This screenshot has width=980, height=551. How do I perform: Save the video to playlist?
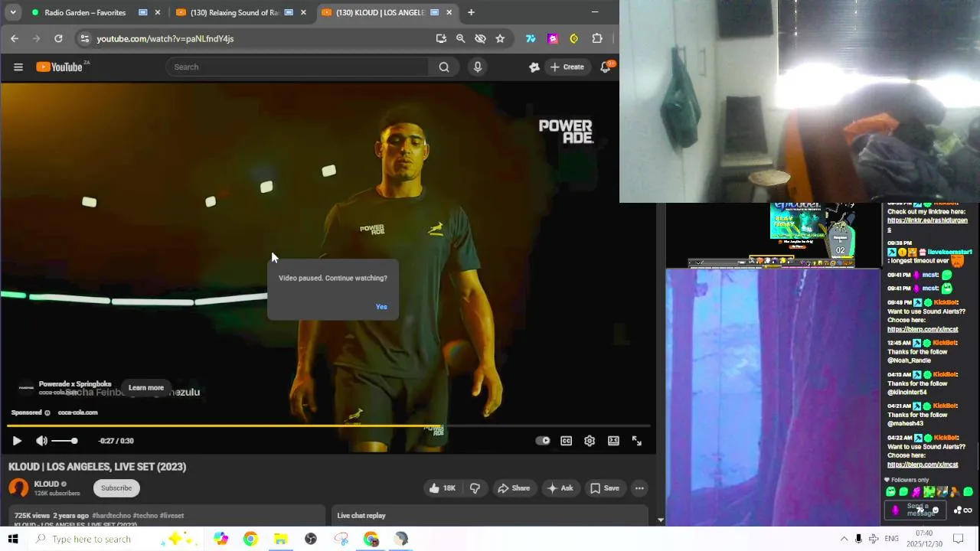pyautogui.click(x=604, y=488)
